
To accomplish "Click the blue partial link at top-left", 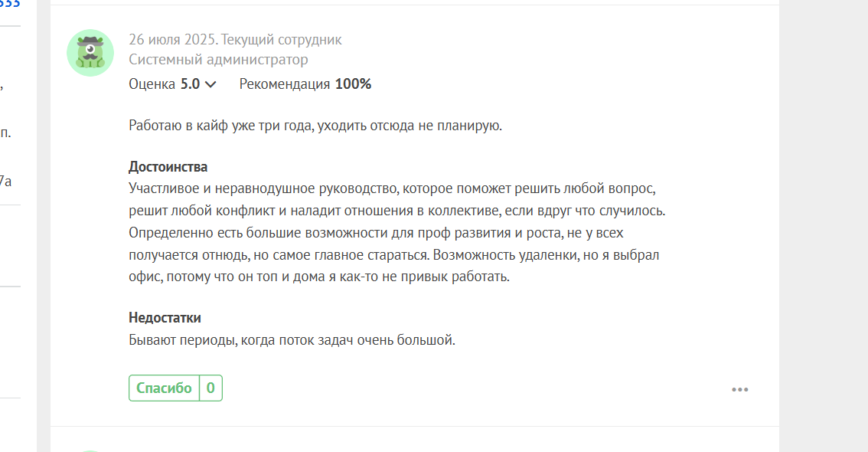I will pos(10,3).
